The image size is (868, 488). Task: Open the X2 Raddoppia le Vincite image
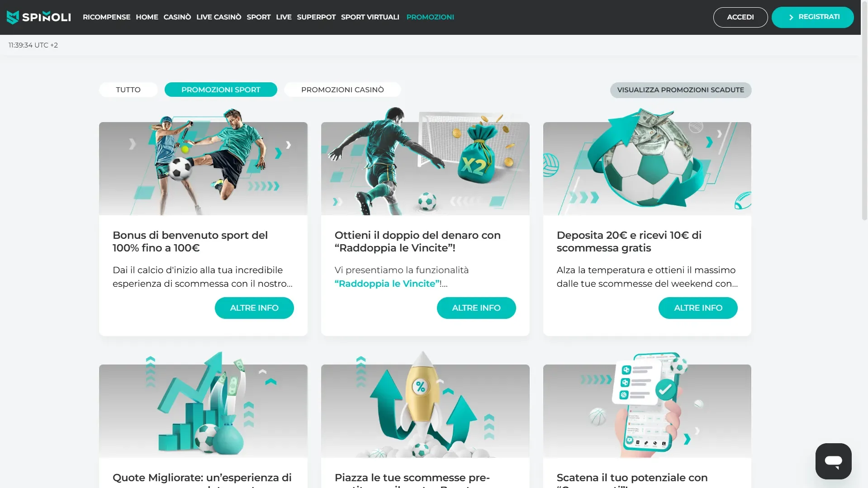[x=425, y=161]
